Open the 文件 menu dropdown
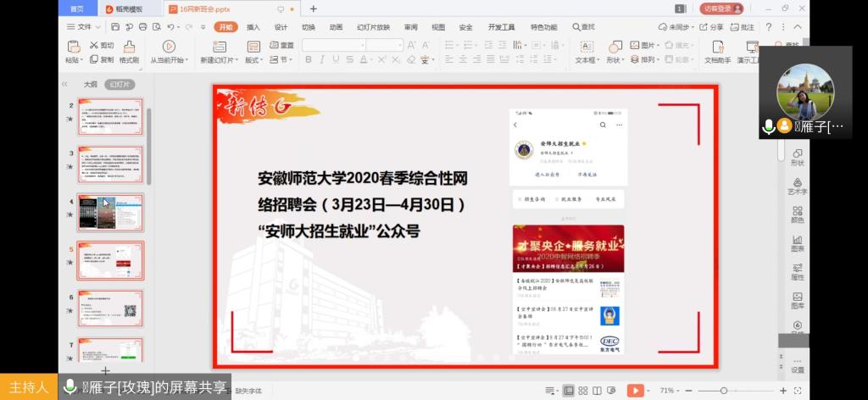868x400 pixels. [79, 27]
